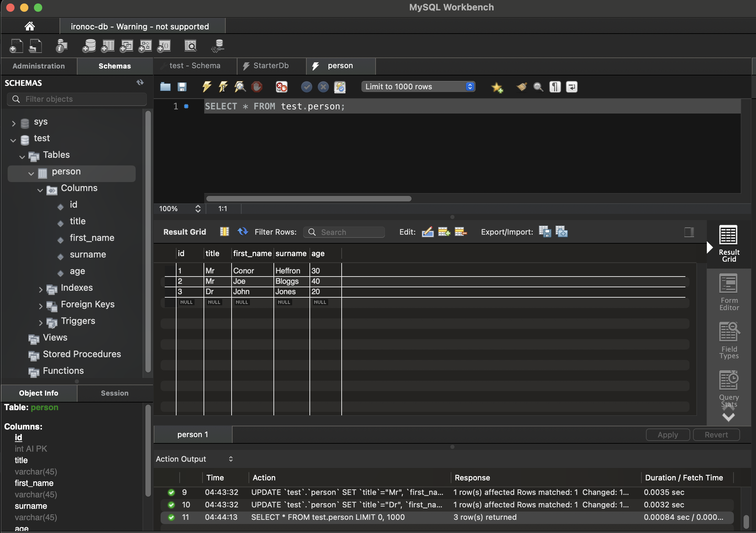Open the Field Types side panel

[x=729, y=340]
